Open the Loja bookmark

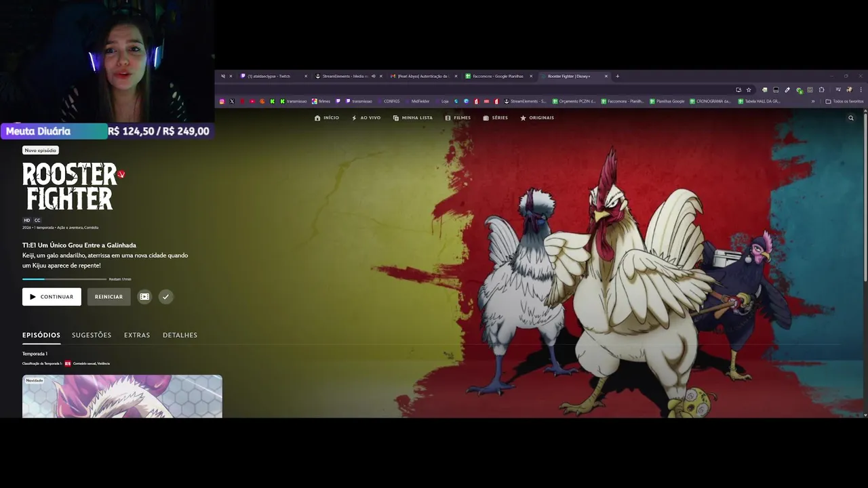[x=442, y=101]
